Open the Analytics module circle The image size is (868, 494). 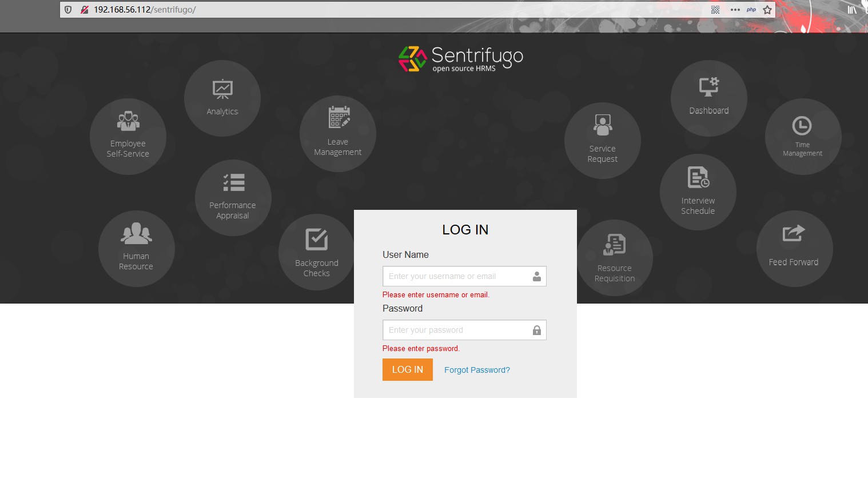[x=222, y=98]
